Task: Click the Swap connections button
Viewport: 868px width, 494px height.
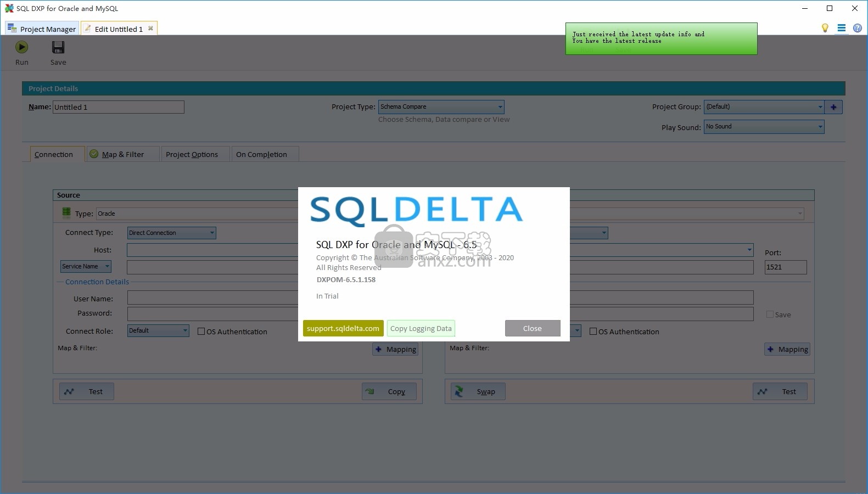Action: tap(478, 391)
